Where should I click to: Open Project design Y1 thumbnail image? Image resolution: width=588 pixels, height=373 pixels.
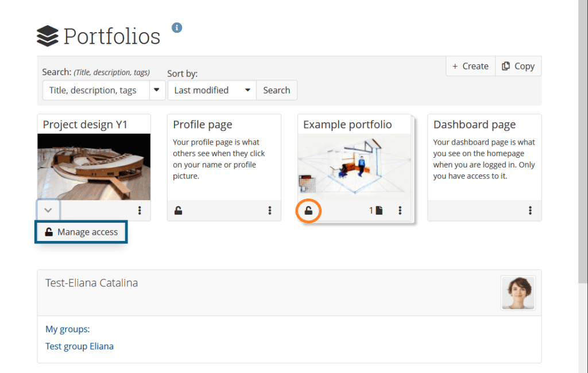tap(94, 167)
